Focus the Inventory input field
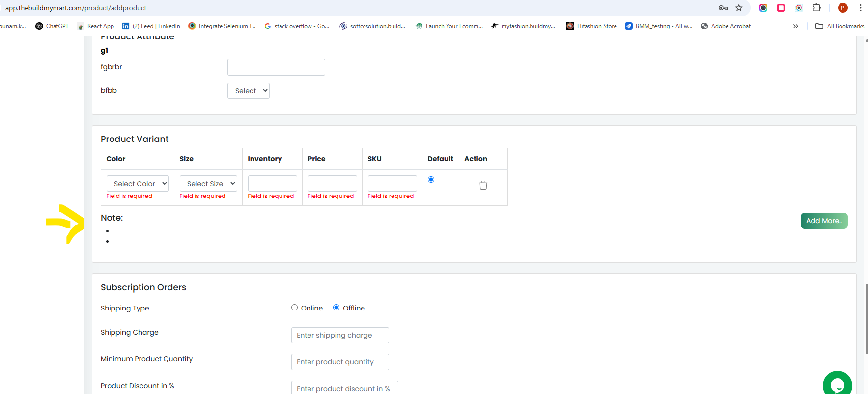 [273, 183]
